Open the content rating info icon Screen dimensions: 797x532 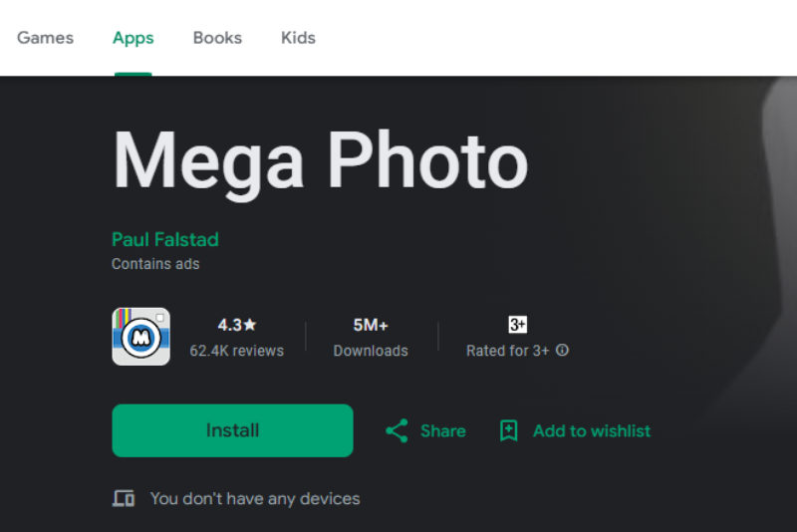click(562, 350)
